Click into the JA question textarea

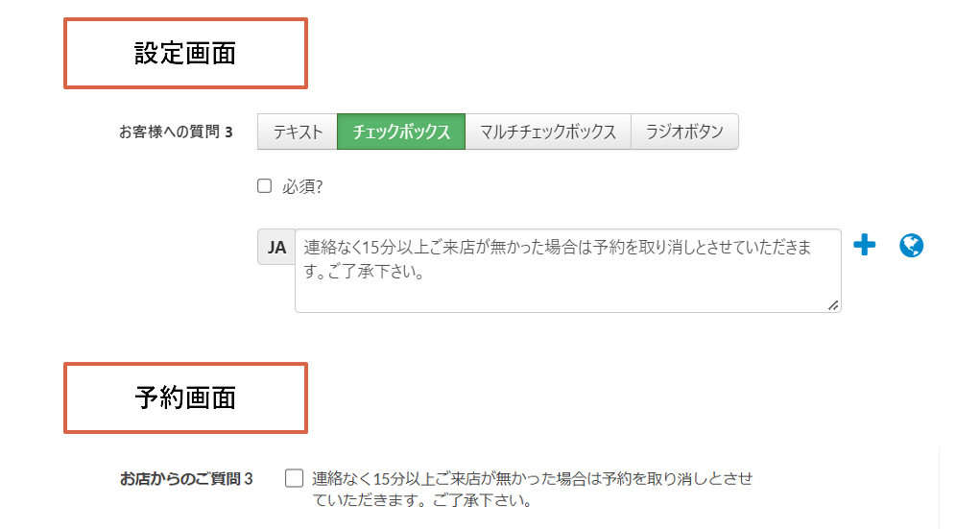567,271
